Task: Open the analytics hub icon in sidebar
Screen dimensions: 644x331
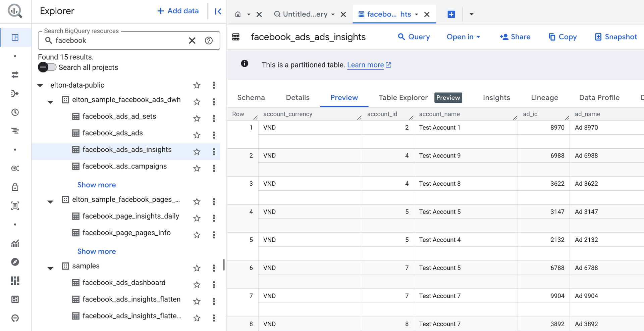Action: coord(15,168)
